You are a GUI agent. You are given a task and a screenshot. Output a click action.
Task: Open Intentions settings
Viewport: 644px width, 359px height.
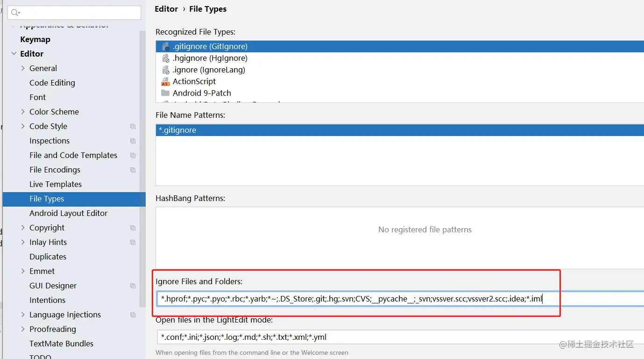click(x=47, y=300)
